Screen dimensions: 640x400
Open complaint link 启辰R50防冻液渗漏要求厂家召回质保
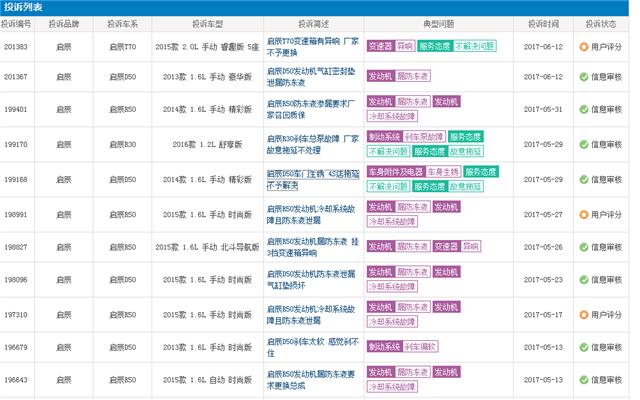point(311,109)
